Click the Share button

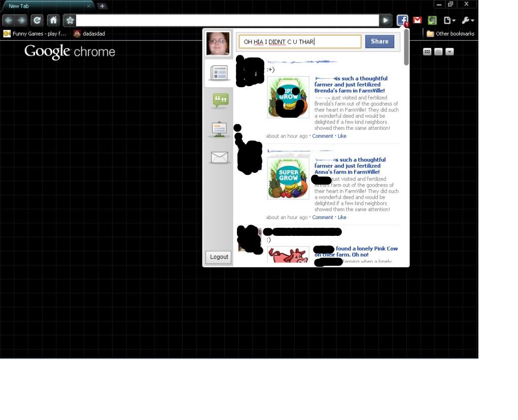click(379, 42)
